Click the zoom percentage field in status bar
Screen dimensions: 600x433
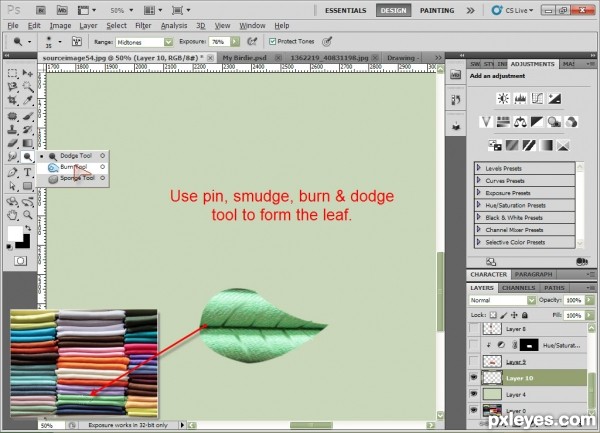pyautogui.click(x=51, y=425)
